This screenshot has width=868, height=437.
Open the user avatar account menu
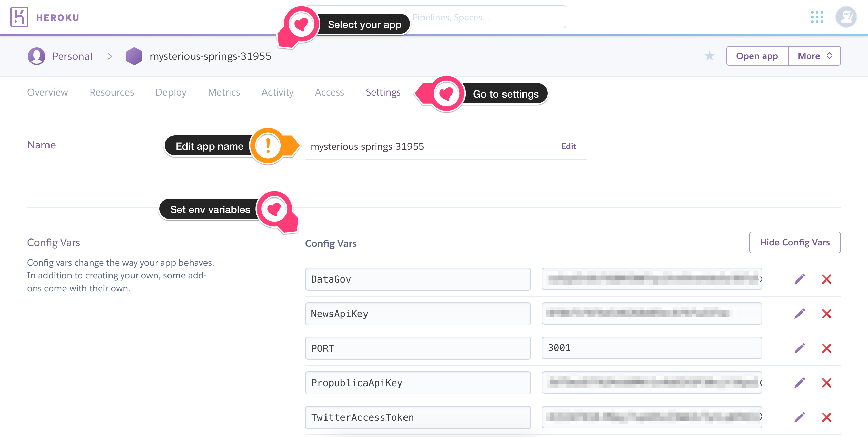pyautogui.click(x=846, y=17)
